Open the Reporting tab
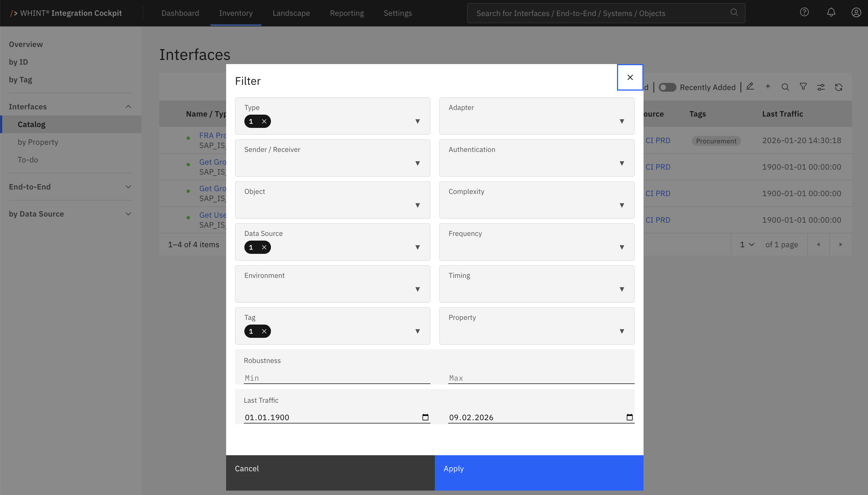The width and height of the screenshot is (868, 495). (347, 13)
